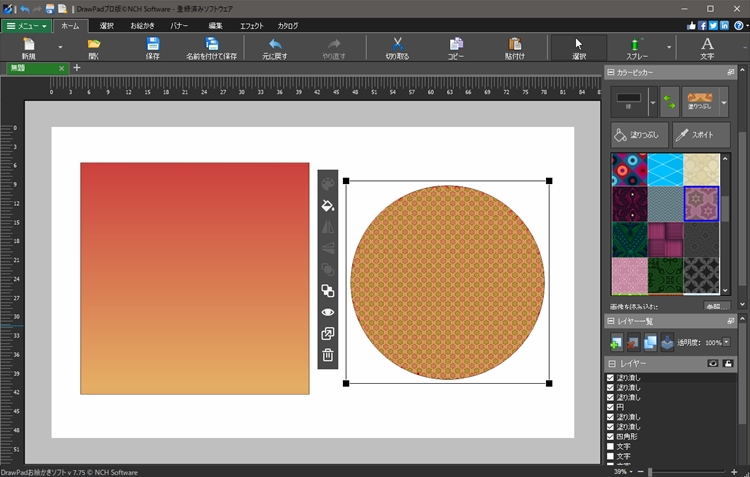The image size is (750, 477).
Task: Switch to the Effects (エフェクト) tab
Action: [252, 25]
